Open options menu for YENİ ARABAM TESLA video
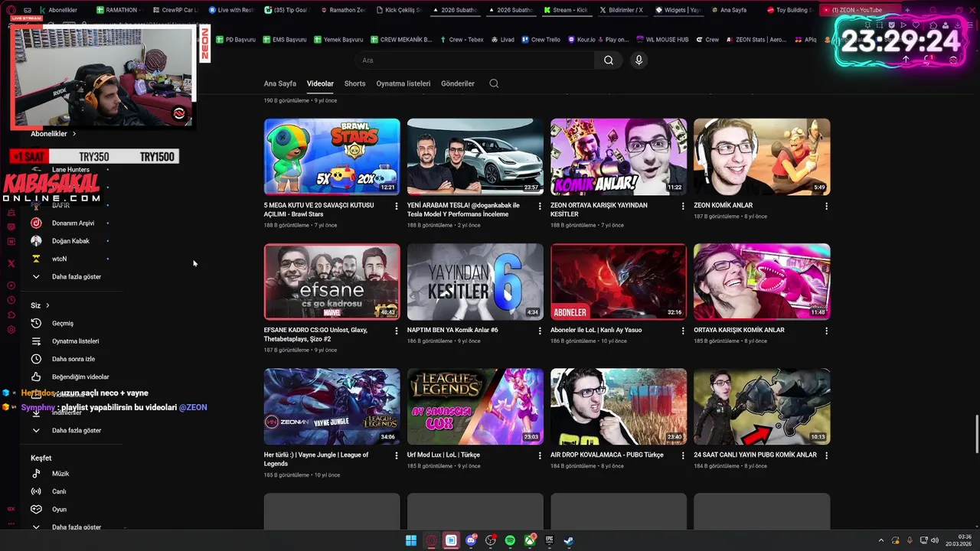 point(540,206)
